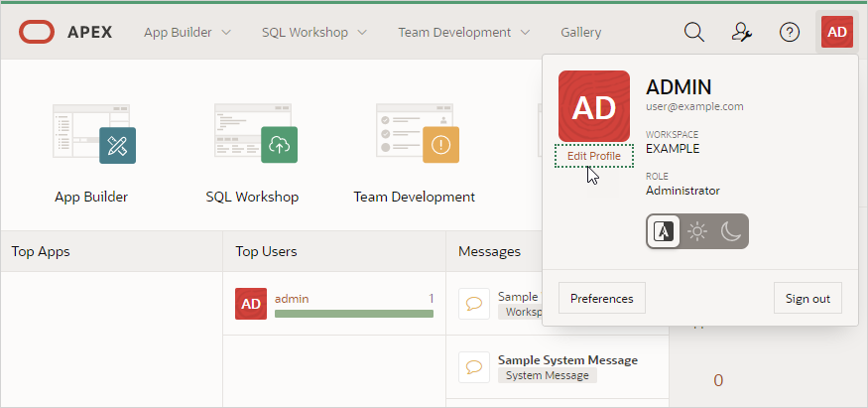This screenshot has height=408, width=868.
Task: Click the ADMIN username heading
Action: [x=679, y=87]
